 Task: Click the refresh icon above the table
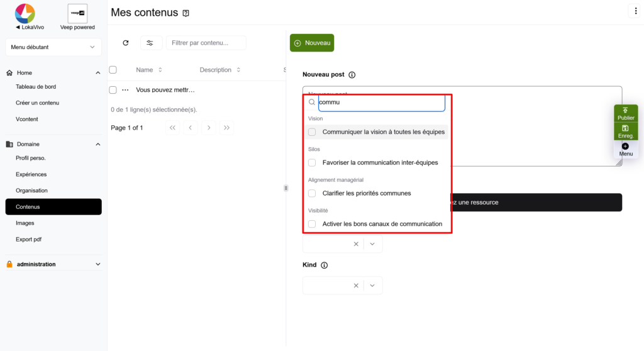point(126,43)
